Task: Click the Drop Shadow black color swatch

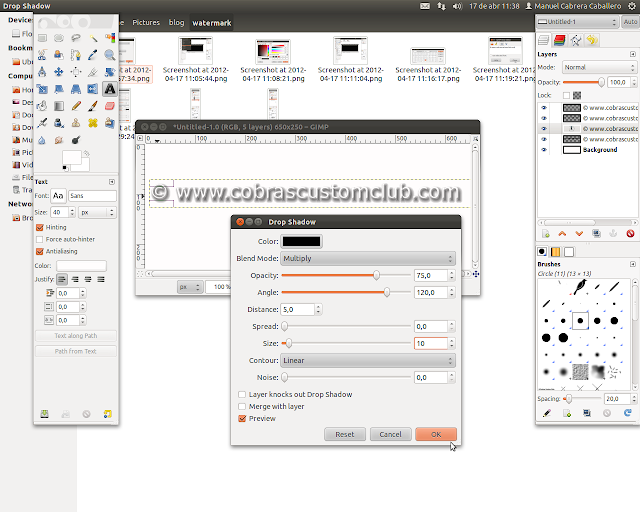Action: (302, 241)
